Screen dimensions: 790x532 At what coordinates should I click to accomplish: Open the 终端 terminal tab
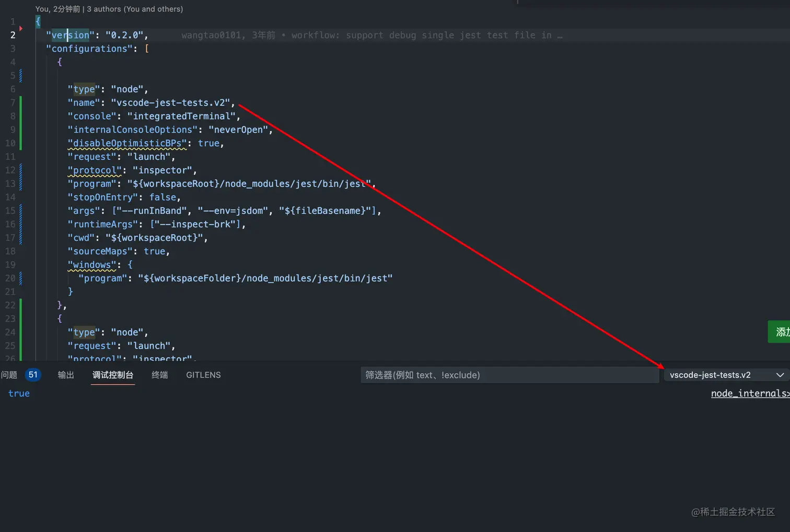click(160, 375)
